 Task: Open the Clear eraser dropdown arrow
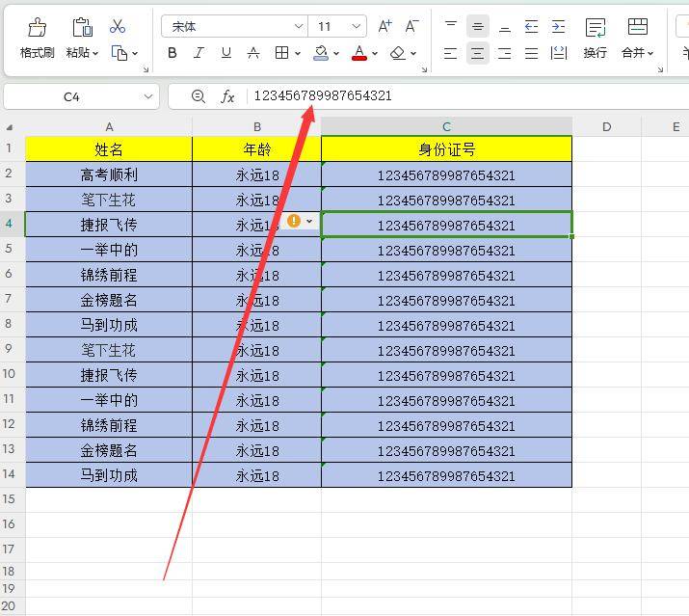click(x=413, y=54)
